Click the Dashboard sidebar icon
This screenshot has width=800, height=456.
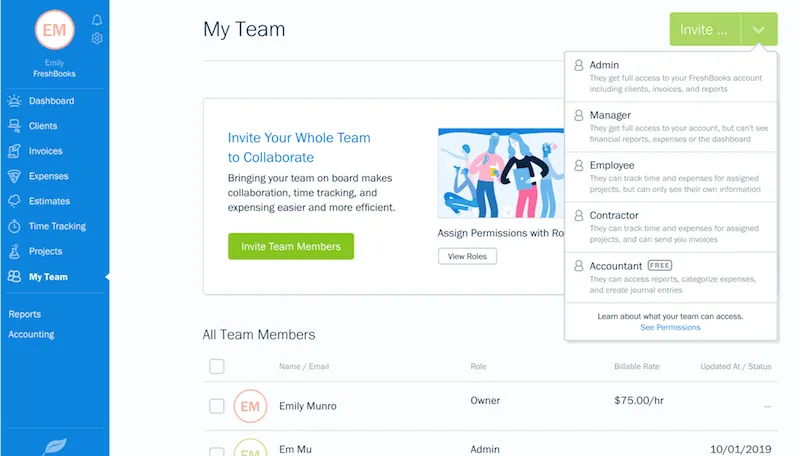coord(14,101)
